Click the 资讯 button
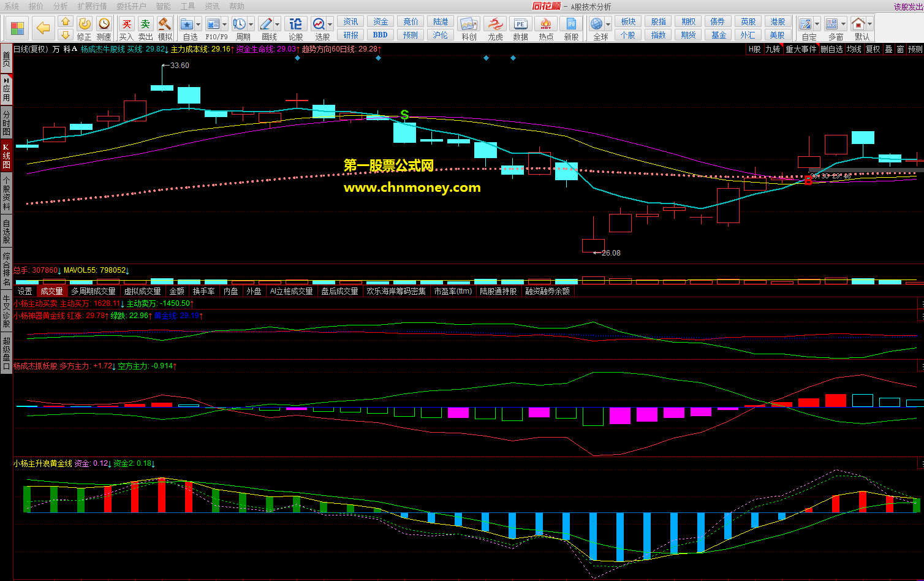 coord(351,21)
